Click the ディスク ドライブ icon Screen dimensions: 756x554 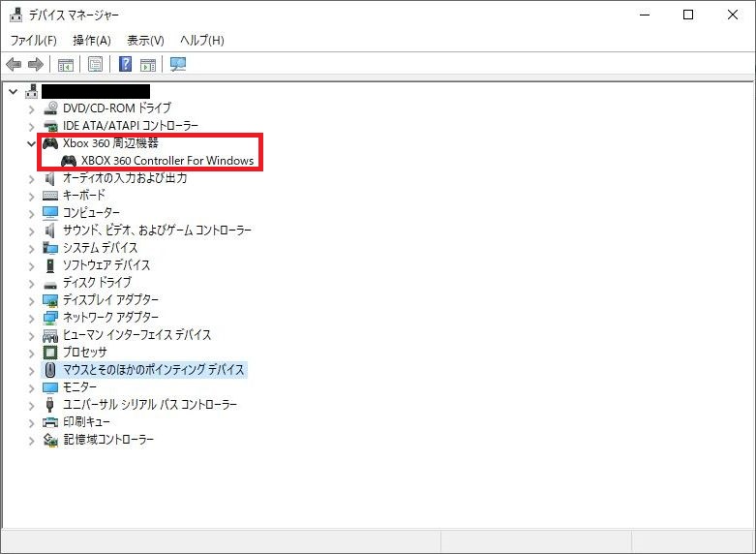click(50, 284)
